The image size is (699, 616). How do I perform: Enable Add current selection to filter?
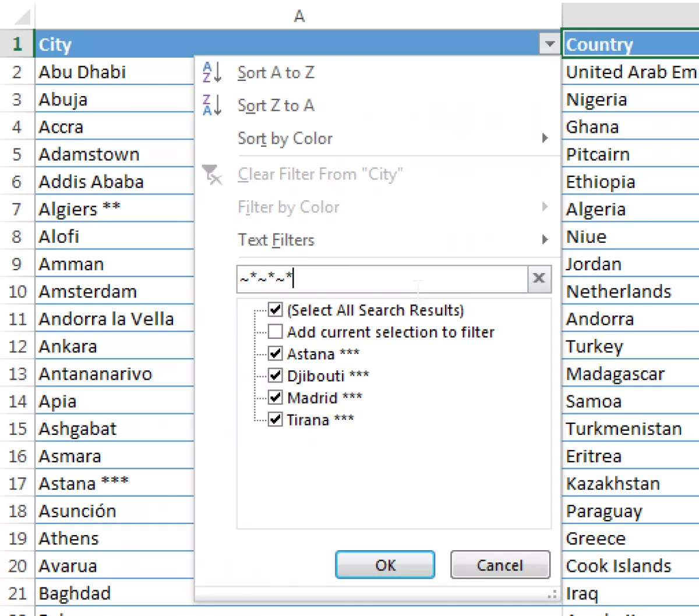(276, 332)
